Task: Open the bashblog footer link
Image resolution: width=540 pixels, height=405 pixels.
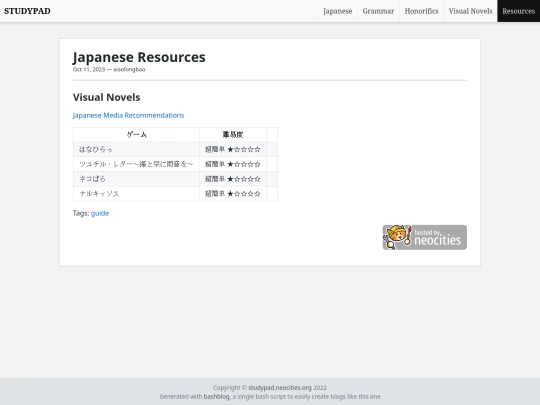Action: click(x=216, y=396)
